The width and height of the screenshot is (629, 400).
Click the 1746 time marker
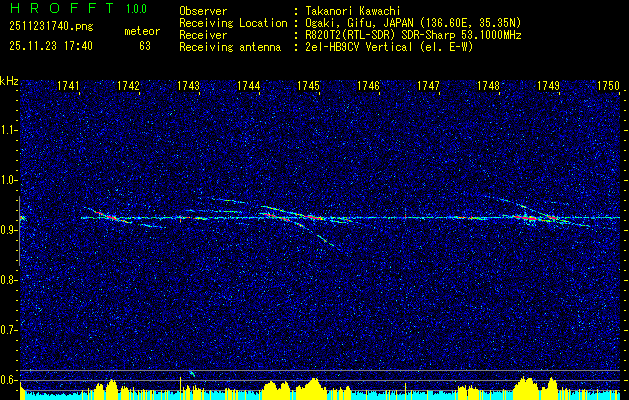tap(369, 85)
